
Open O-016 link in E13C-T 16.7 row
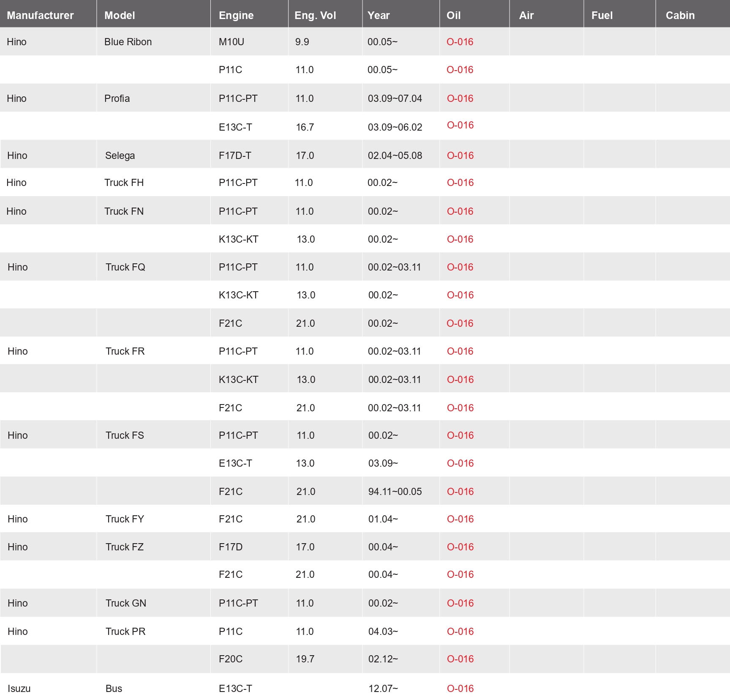tap(460, 125)
